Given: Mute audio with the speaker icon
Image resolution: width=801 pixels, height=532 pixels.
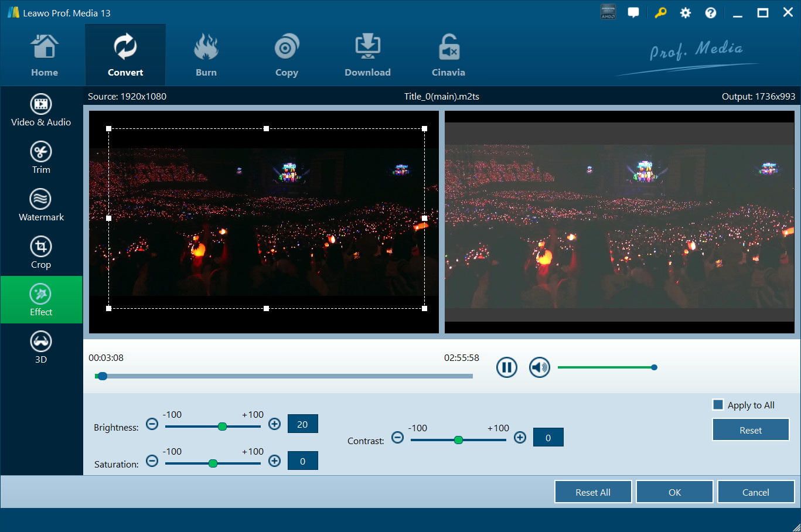Looking at the screenshot, I should (x=539, y=367).
